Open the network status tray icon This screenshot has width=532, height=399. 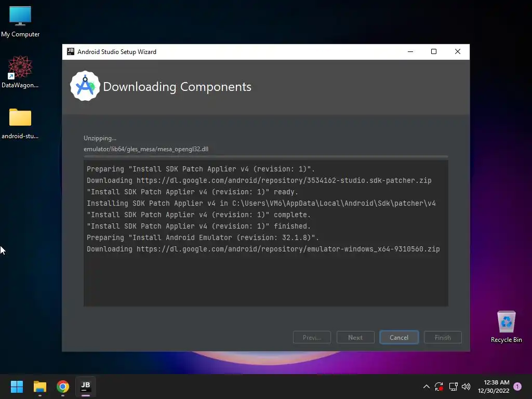[453, 387]
